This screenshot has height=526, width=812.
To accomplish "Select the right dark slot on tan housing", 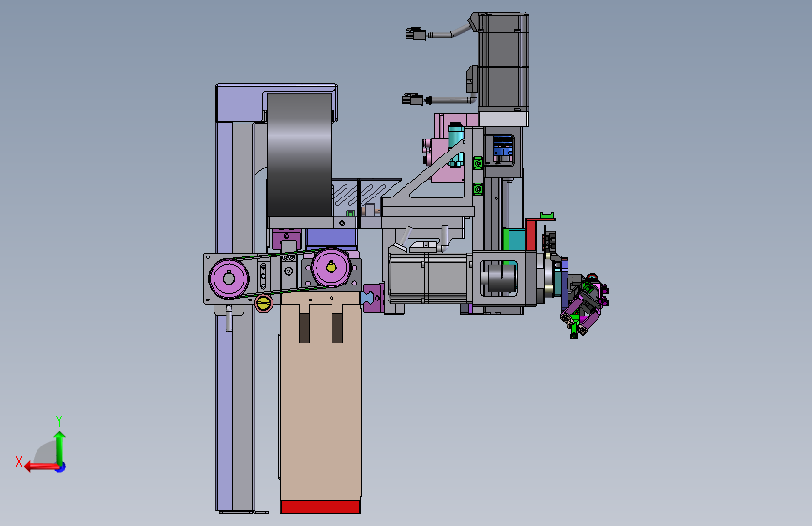I will (336, 328).
